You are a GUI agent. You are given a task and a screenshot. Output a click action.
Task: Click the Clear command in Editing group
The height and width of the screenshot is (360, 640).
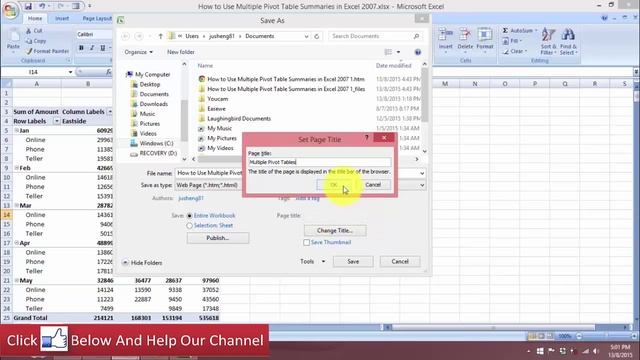pyautogui.click(x=514, y=51)
